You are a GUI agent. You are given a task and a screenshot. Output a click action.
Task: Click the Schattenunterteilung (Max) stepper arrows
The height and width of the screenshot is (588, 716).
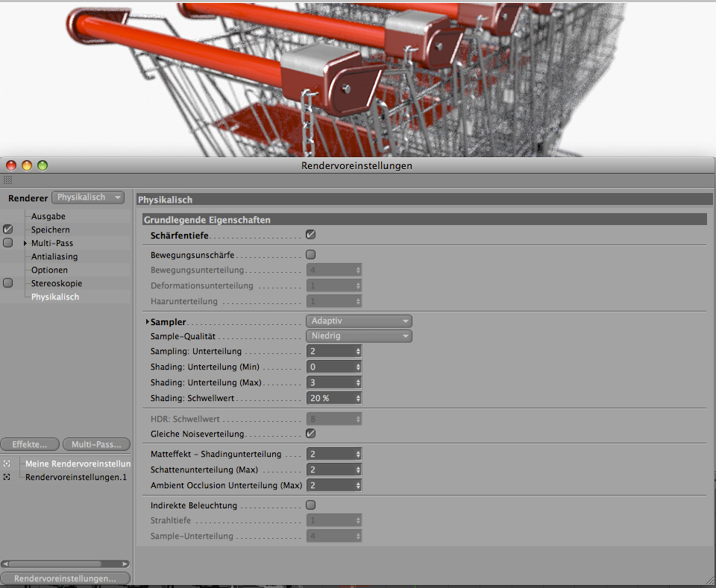pos(358,470)
